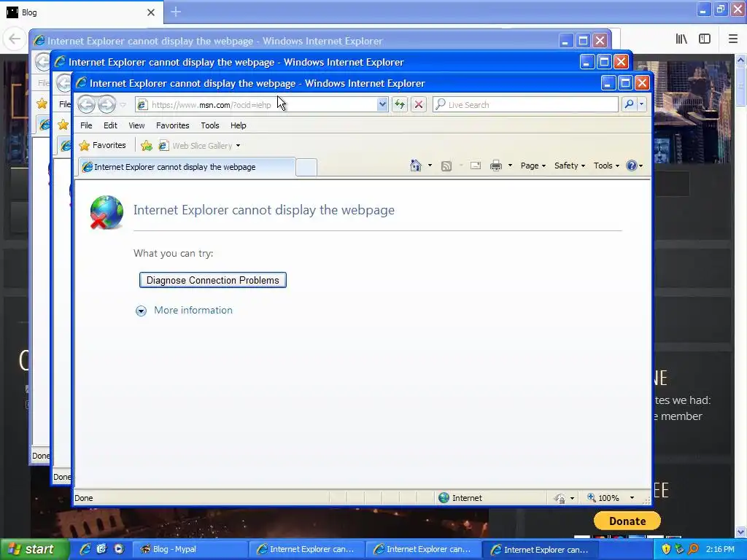
Task: Click the Show Desktop quick launch icon
Action: (101, 549)
